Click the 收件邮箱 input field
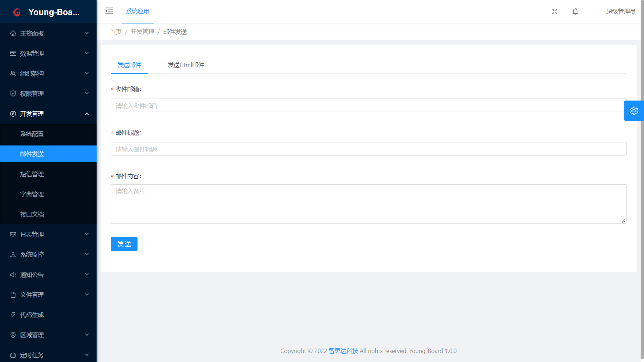The image size is (644, 362). [x=368, y=106]
